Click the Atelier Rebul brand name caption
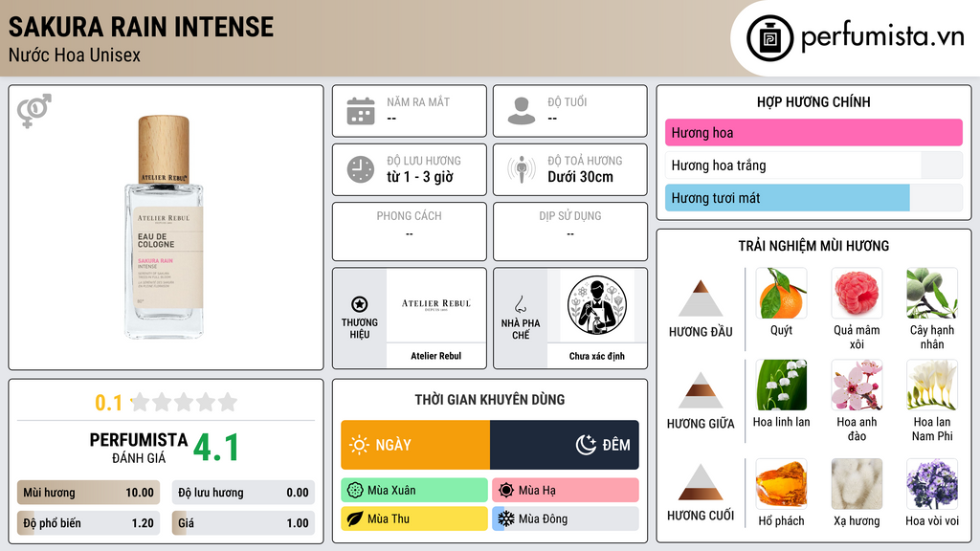 pyautogui.click(x=436, y=356)
